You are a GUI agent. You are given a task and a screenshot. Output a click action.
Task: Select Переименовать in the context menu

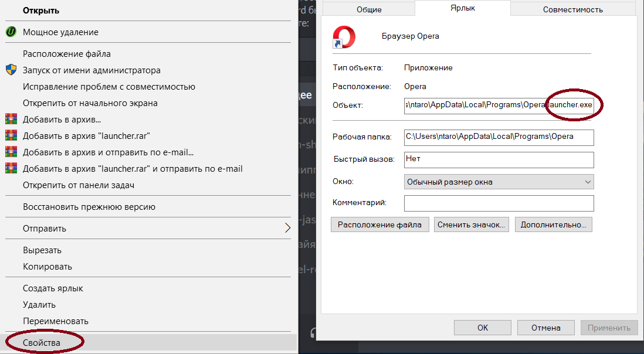pos(56,321)
